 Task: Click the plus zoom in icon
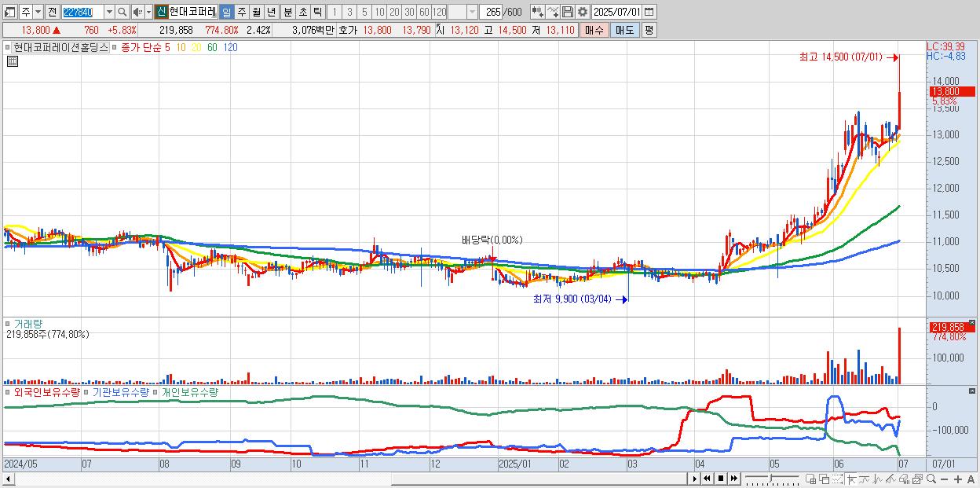(x=958, y=479)
